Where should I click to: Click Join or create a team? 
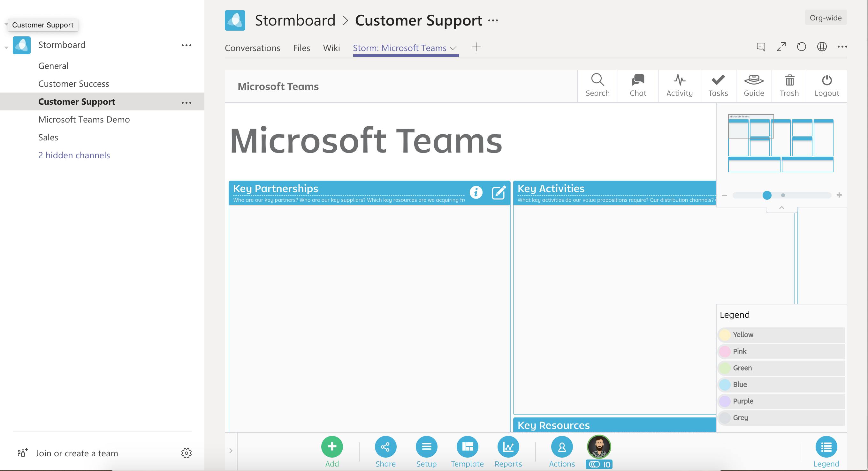pos(77,453)
